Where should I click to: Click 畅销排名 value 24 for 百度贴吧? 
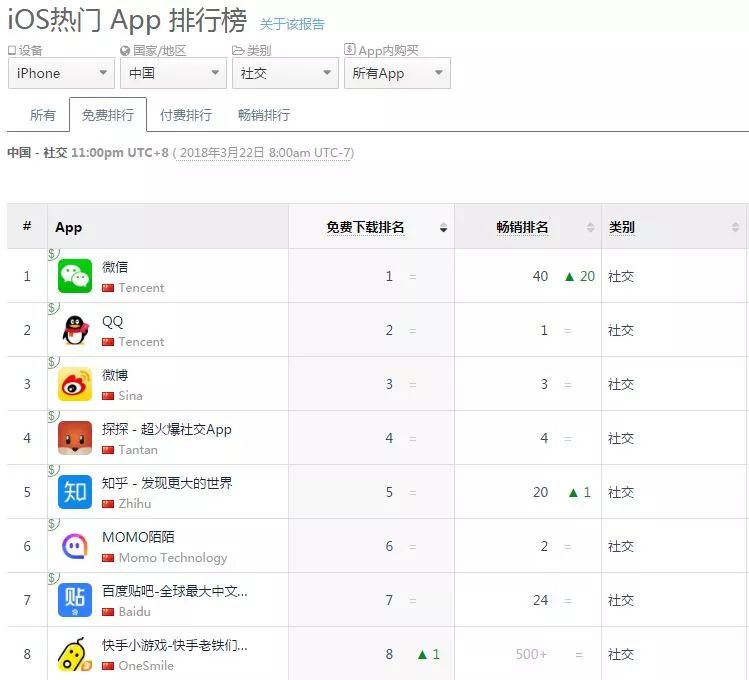[x=540, y=600]
